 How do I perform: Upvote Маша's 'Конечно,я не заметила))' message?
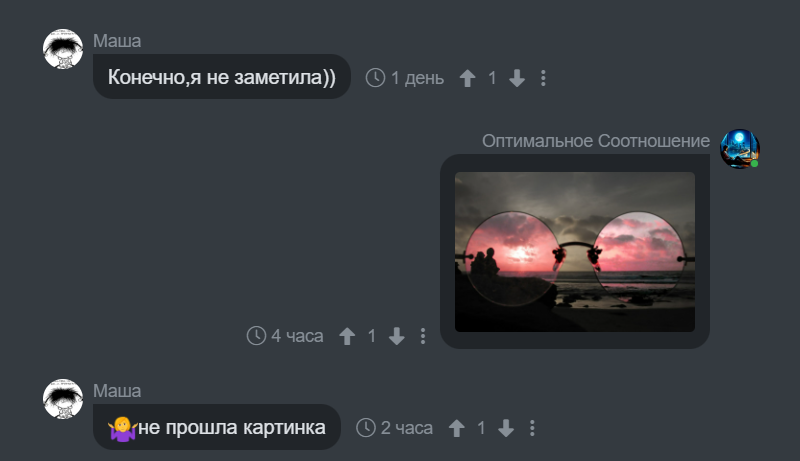pos(467,78)
